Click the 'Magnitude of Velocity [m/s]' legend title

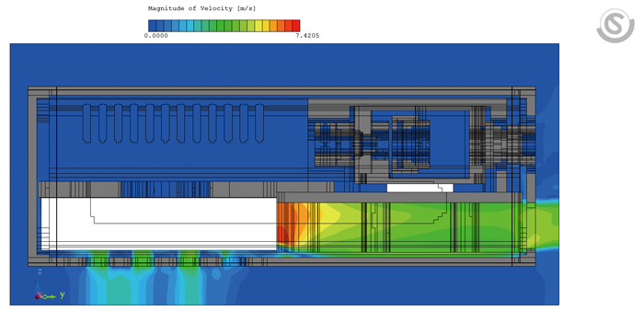coord(201,8)
